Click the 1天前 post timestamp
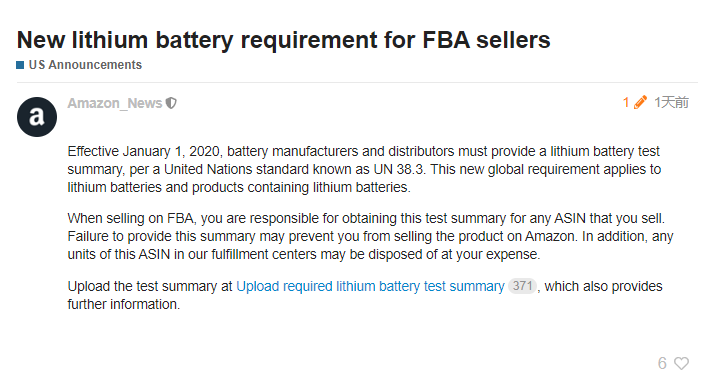Screen dimensions: 727x384 point(671,102)
